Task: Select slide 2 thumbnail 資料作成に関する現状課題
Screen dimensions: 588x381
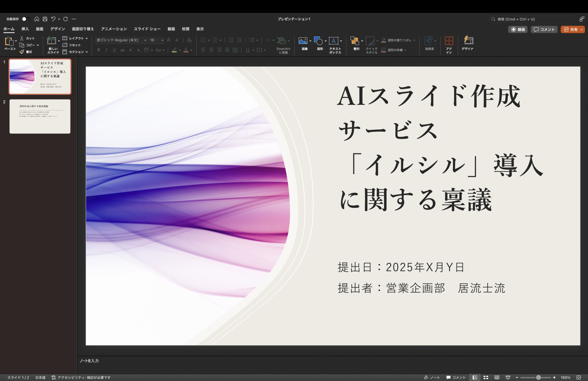Action: coord(40,117)
